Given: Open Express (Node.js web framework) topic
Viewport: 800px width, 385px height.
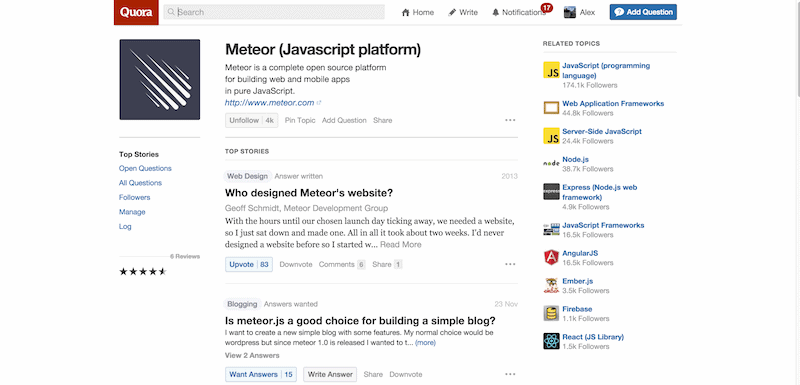Looking at the screenshot, I should pyautogui.click(x=600, y=192).
